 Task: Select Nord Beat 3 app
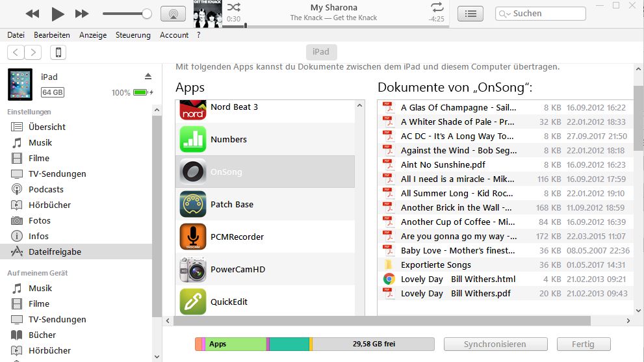pyautogui.click(x=265, y=111)
